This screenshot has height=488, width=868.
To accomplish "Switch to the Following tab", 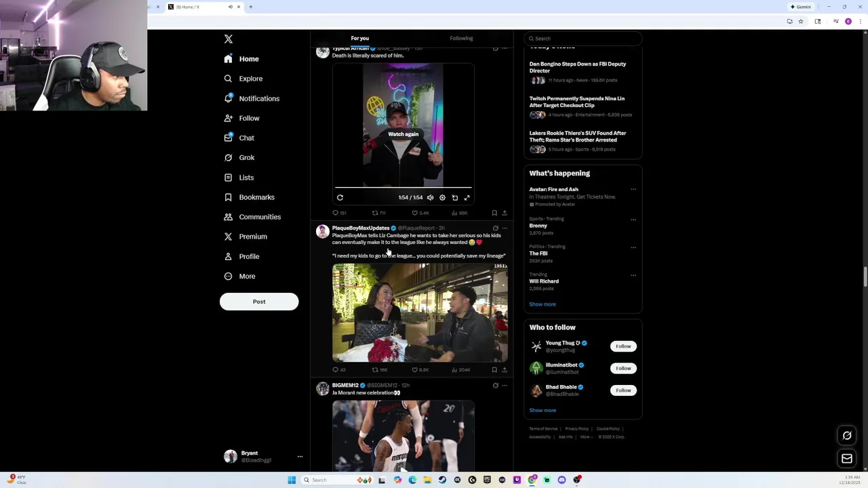I will pyautogui.click(x=461, y=38).
